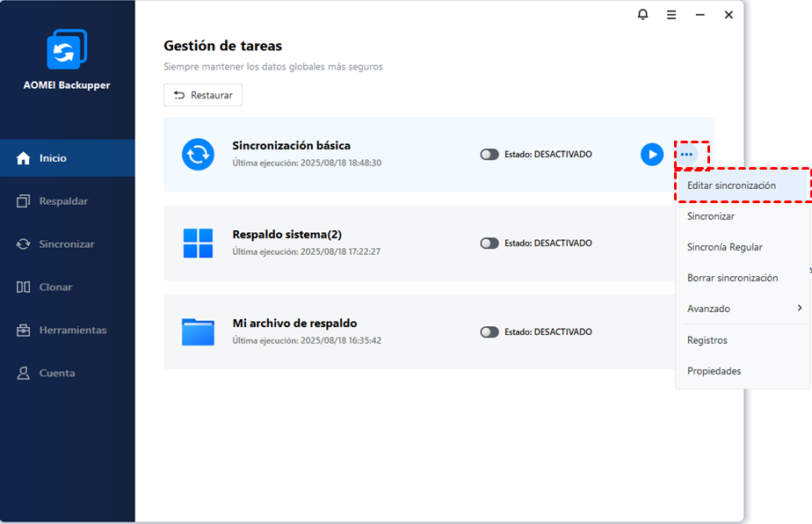
Task: Click the Respaldo sistema Windows icon
Action: point(198,244)
